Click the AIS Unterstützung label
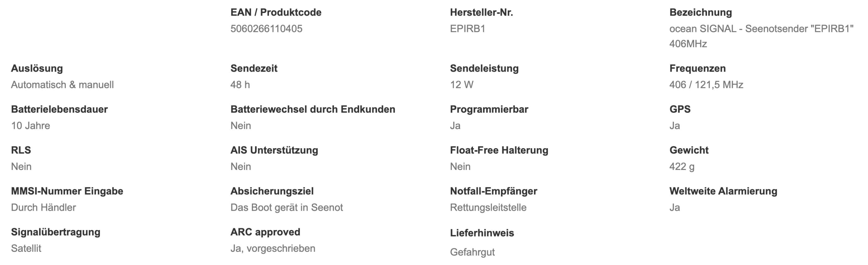The image size is (868, 265). 274,150
